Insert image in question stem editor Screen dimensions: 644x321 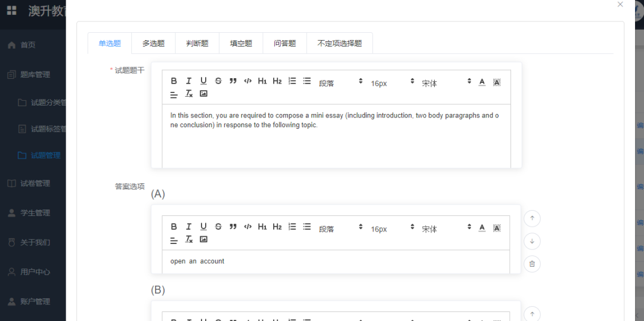(x=203, y=94)
